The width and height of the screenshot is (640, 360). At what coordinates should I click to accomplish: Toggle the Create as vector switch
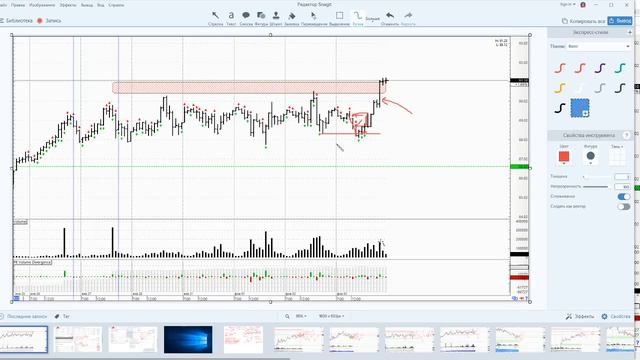tap(623, 207)
